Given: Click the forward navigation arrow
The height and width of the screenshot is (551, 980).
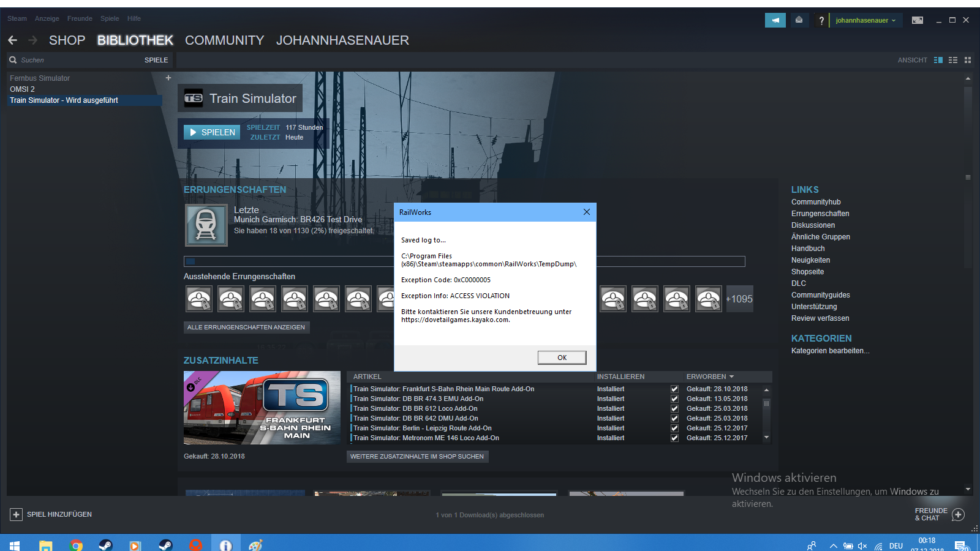Looking at the screenshot, I should (33, 40).
